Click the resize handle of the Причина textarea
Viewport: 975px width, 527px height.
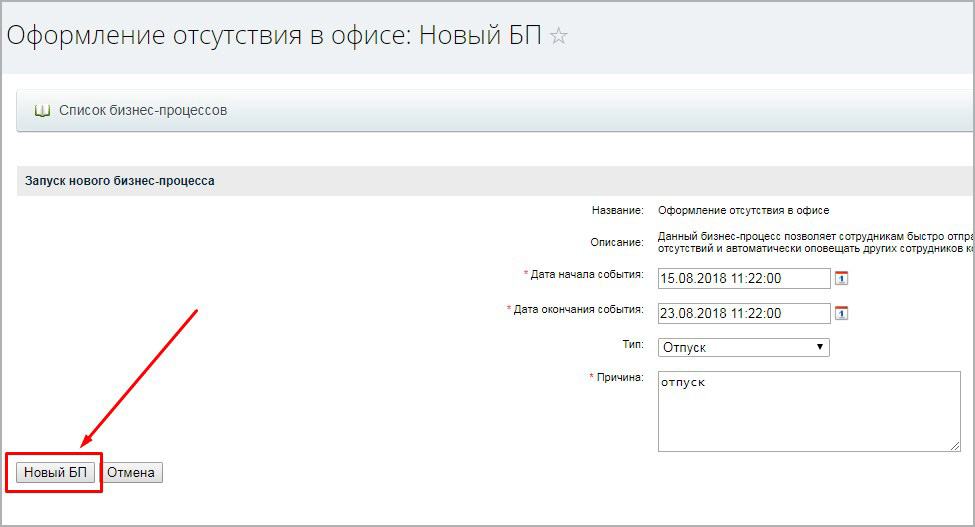click(954, 445)
